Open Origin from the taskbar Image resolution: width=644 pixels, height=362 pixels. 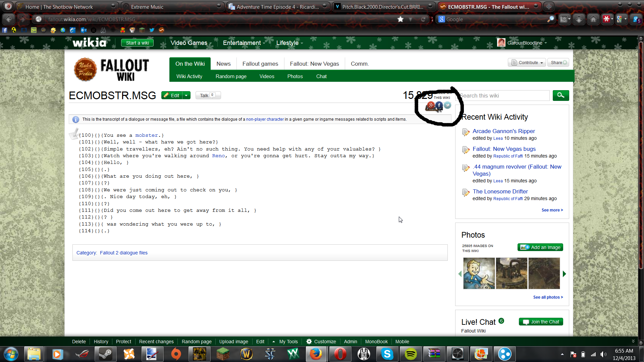click(176, 354)
